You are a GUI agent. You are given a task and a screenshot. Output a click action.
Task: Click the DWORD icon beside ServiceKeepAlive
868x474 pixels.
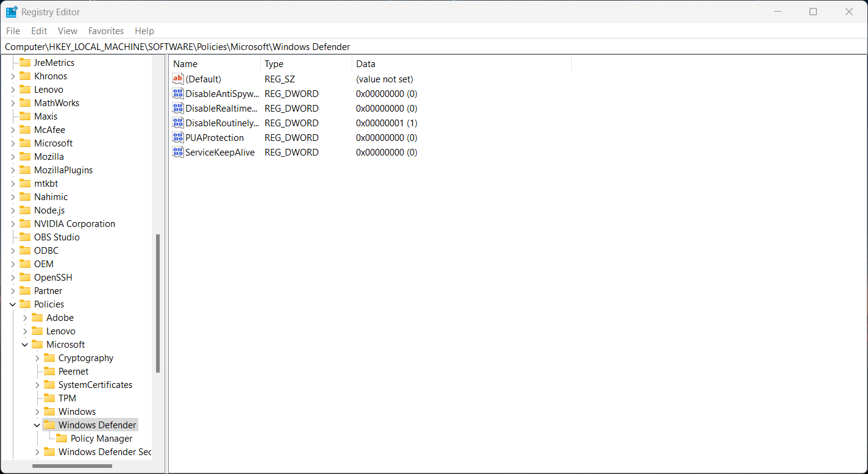click(x=177, y=152)
